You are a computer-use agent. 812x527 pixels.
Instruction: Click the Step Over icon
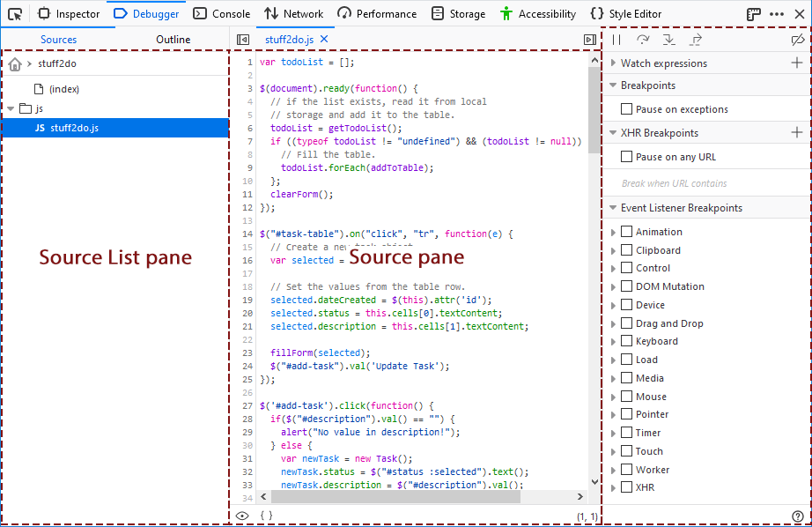click(644, 39)
